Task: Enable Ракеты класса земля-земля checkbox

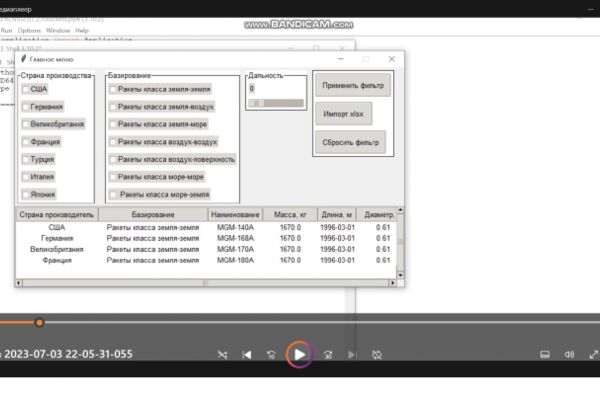Action: coord(112,89)
